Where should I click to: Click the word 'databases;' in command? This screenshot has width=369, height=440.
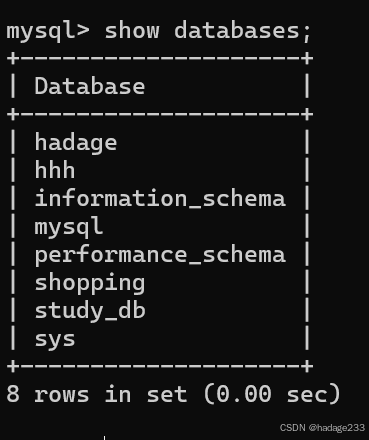(243, 31)
